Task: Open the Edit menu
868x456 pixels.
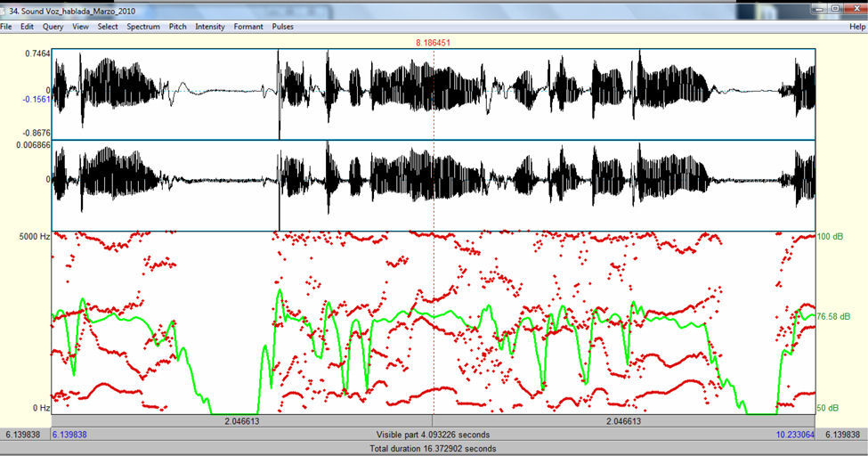Action: pos(28,27)
